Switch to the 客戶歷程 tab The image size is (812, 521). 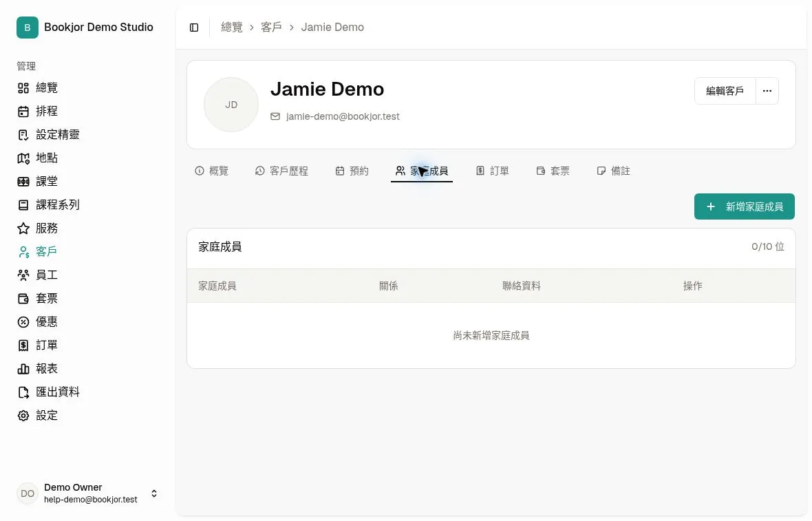pos(281,171)
